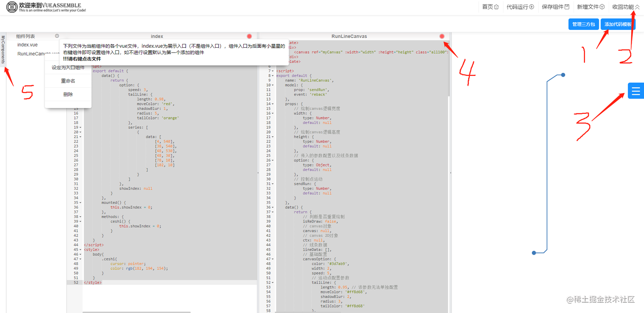Image resolution: width=644 pixels, height=313 pixels.
Task: Click isReDraw: false line in RunLineCanvas
Action: coord(321,221)
